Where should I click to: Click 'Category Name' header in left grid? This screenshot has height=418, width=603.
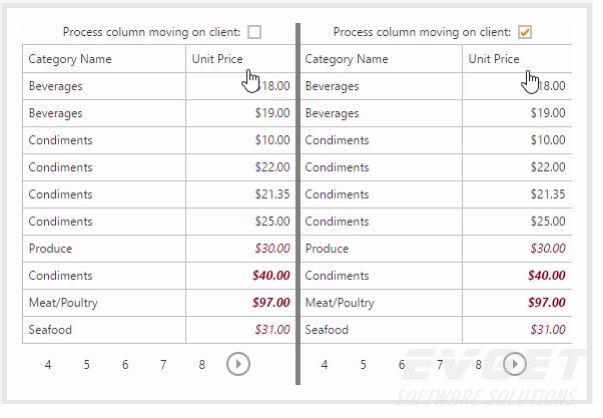[x=70, y=59]
